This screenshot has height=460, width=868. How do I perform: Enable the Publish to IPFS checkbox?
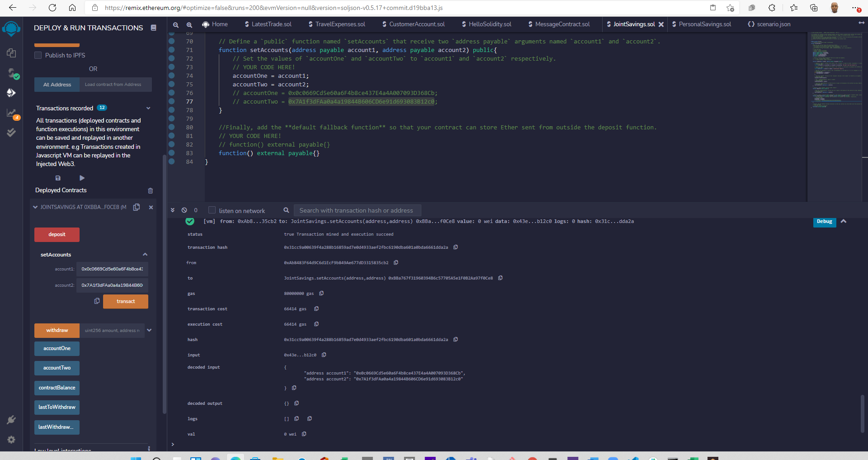point(38,55)
